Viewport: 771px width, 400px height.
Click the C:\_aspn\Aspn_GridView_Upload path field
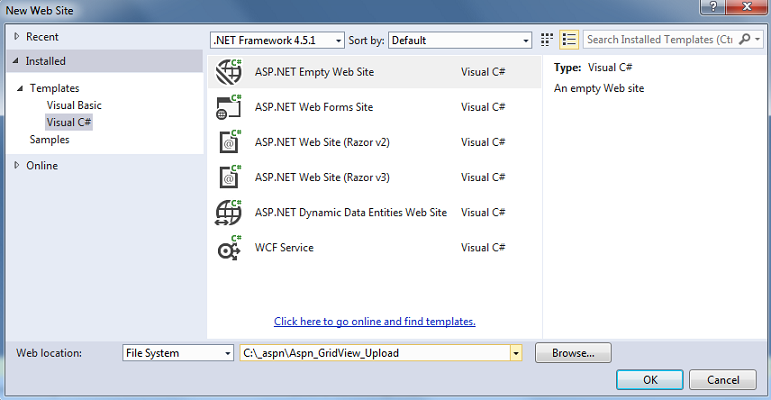[x=375, y=353]
